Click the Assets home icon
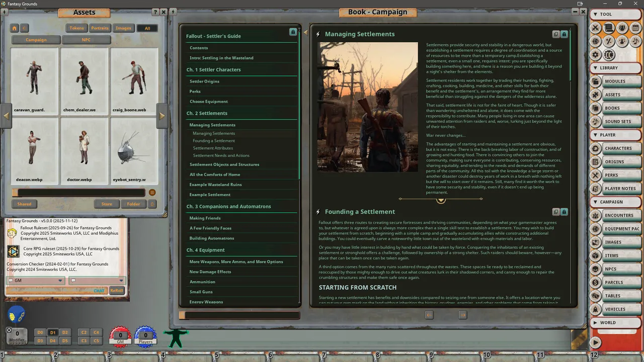Screen dimensions: 644x362 (x=15, y=28)
